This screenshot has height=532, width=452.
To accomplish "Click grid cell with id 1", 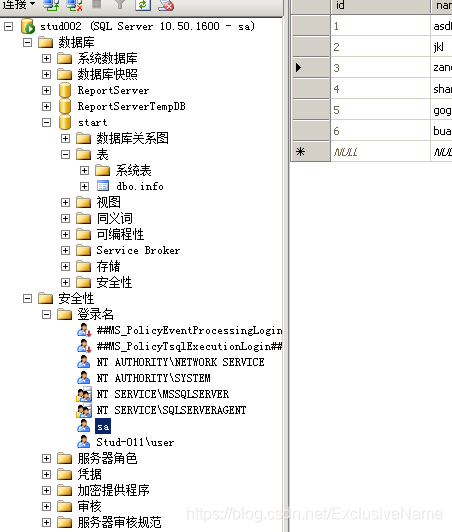I will (380, 26).
